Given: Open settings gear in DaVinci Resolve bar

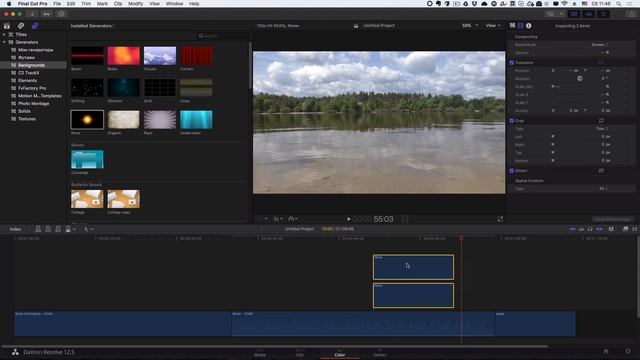Looking at the screenshot, I should tap(628, 351).
